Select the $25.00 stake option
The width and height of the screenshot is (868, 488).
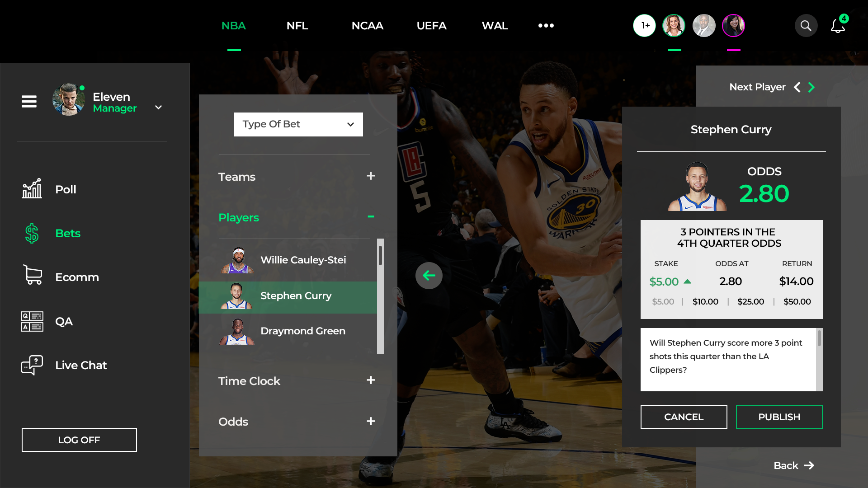[x=750, y=301]
